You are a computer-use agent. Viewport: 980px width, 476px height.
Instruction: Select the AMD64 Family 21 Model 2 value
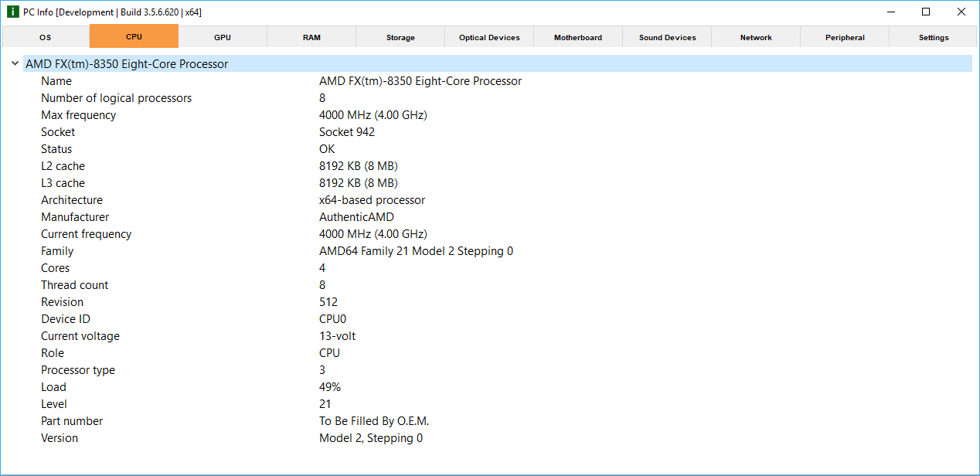(416, 251)
